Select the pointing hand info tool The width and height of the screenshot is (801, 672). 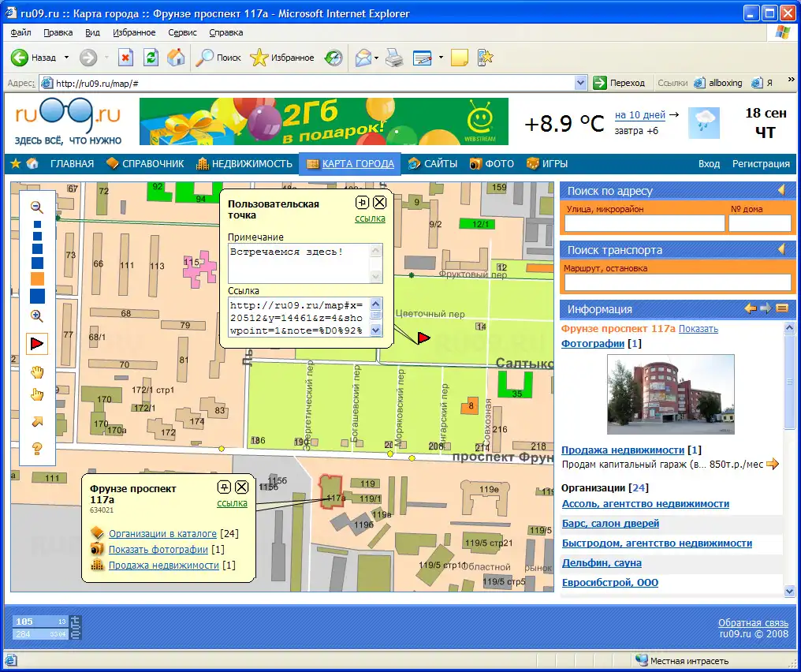(37, 395)
